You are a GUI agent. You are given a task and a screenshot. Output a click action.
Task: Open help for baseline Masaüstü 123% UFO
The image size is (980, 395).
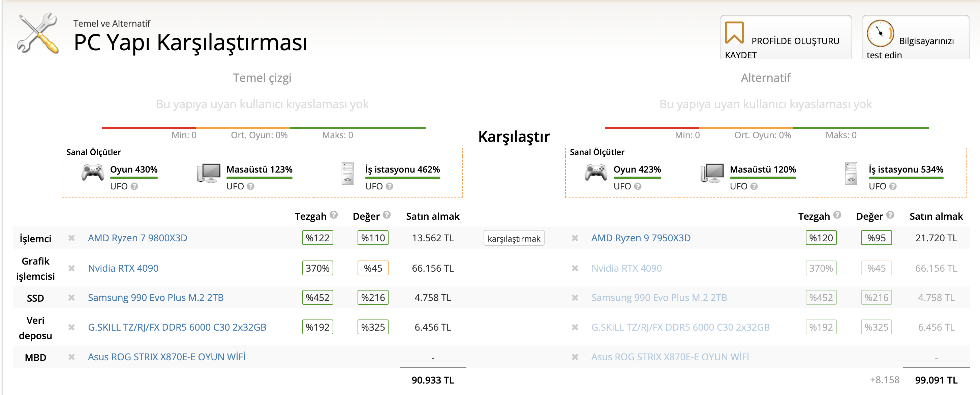pyautogui.click(x=250, y=186)
